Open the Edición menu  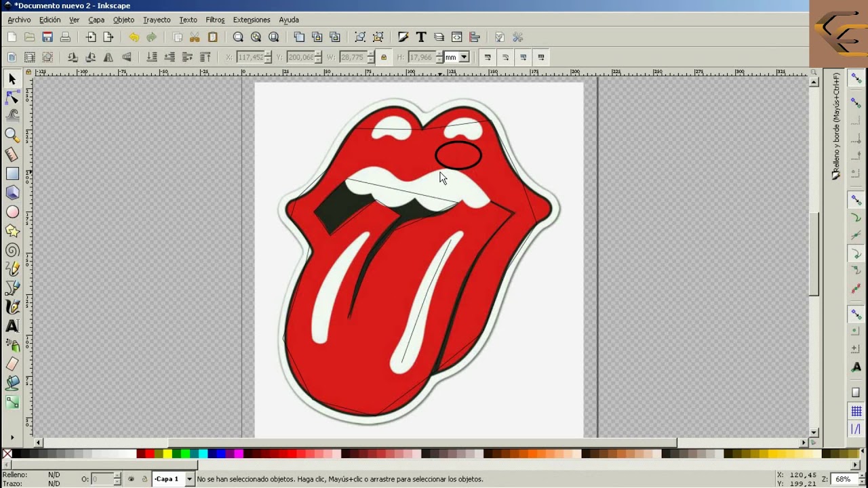pos(50,20)
